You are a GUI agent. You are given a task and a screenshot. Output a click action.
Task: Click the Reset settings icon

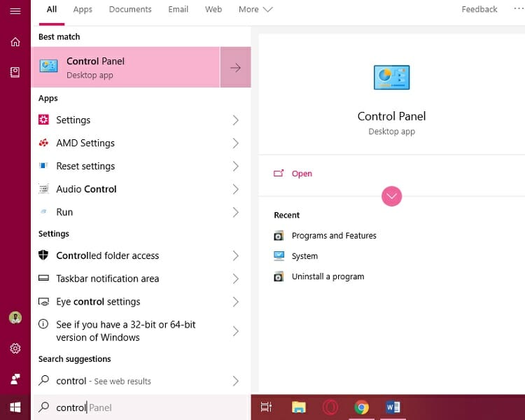click(x=43, y=165)
